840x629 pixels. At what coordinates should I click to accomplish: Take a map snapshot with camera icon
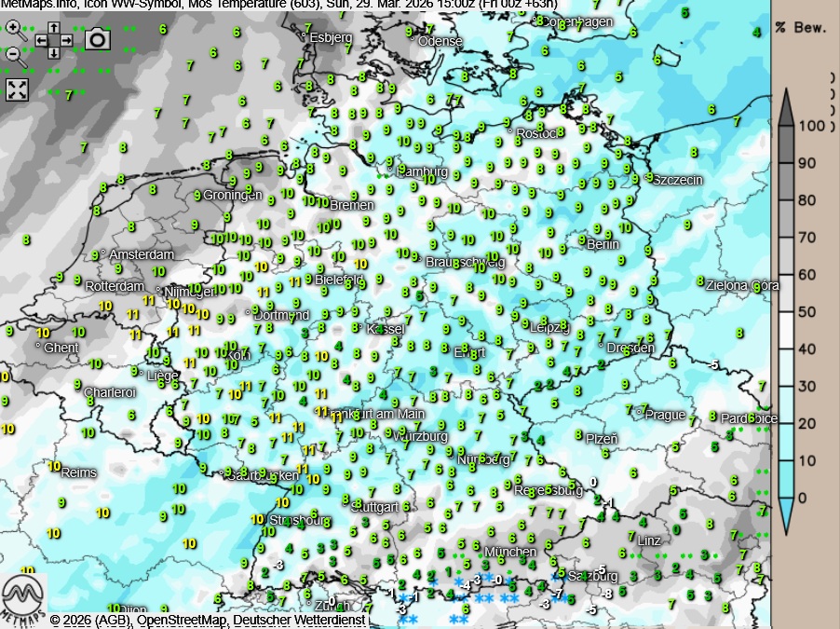pyautogui.click(x=97, y=38)
